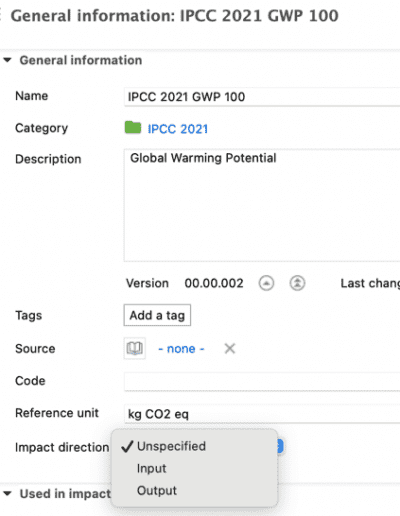Viewport: 400px width, 516px height.
Task: Click into the Description text area
Action: tap(262, 205)
